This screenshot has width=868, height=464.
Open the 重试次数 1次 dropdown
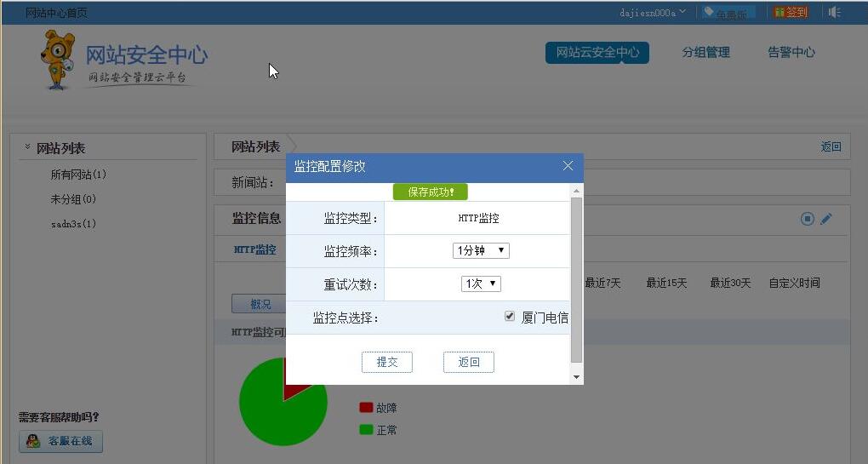click(481, 284)
